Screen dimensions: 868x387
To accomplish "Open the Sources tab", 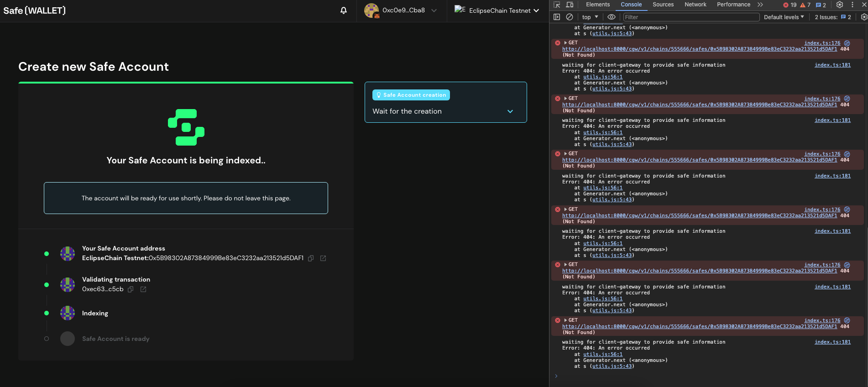I will [x=663, y=5].
